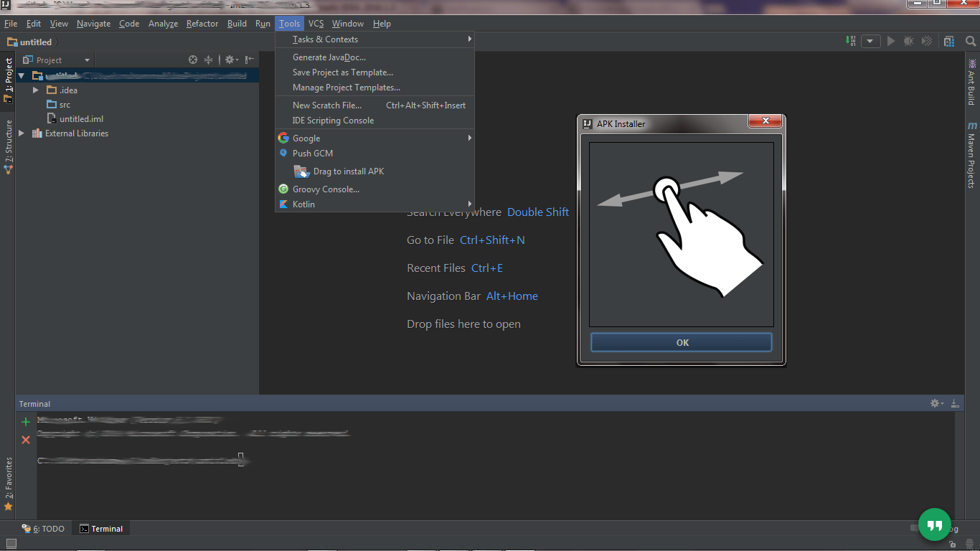This screenshot has width=980, height=551.
Task: Choose Save Project as Template...
Action: coord(375,72)
